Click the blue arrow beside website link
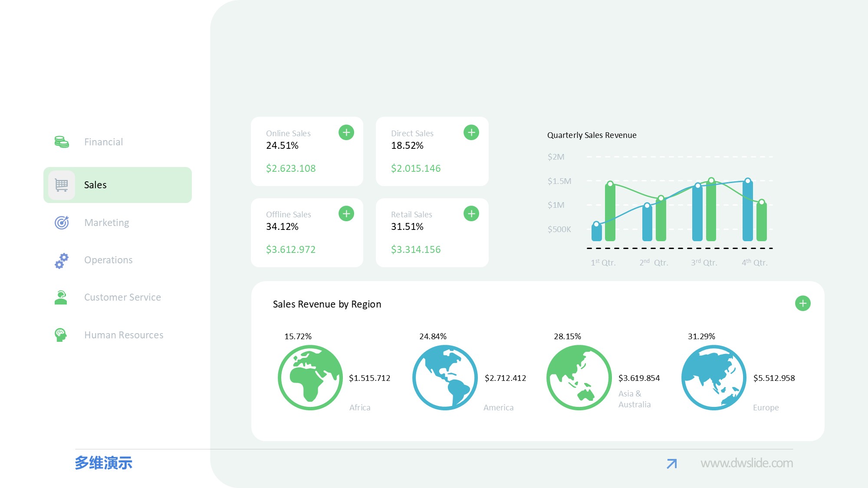Viewport: 868px width, 488px height. point(672,464)
